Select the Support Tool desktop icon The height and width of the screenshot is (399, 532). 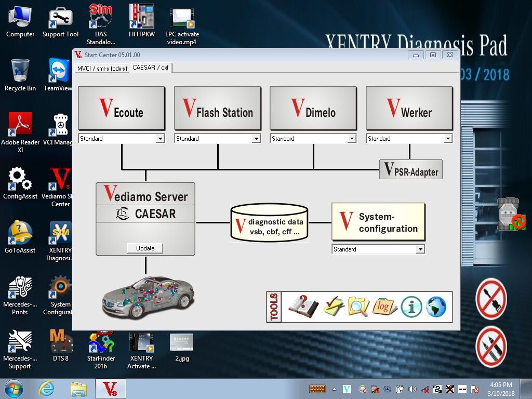60,22
